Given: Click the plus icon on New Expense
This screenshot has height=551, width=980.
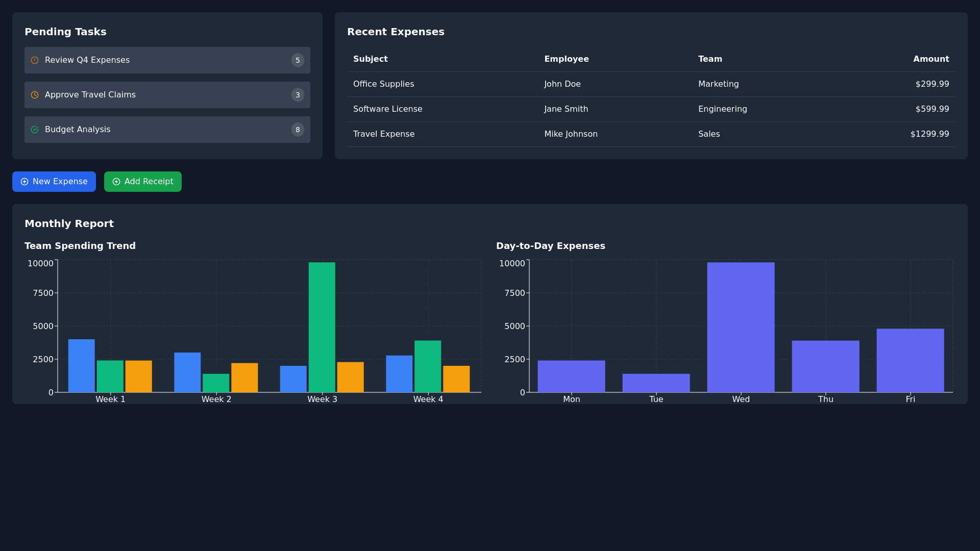Looking at the screenshot, I should click(24, 182).
